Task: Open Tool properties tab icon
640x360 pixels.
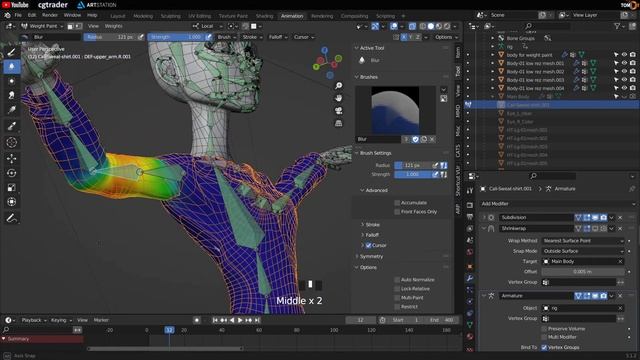Action: pos(470,191)
